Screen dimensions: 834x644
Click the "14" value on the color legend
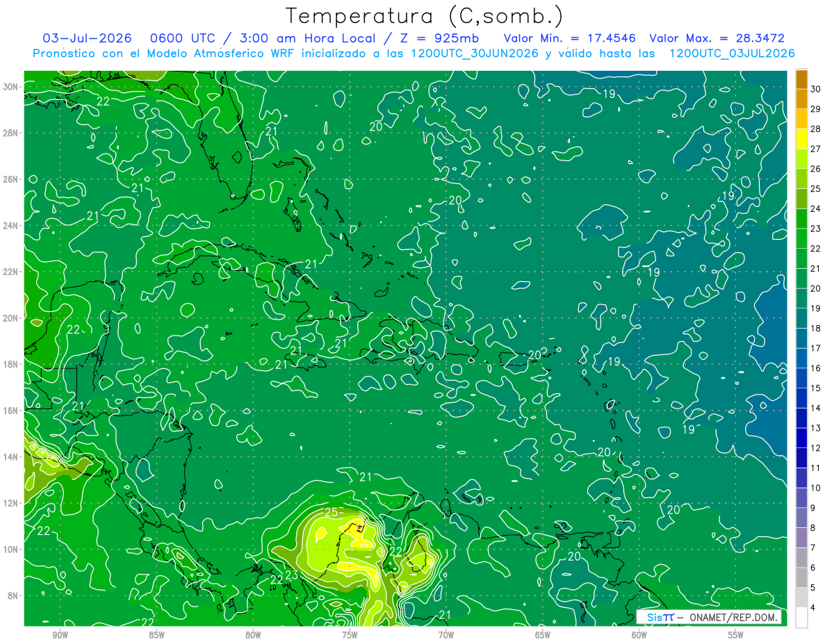pyautogui.click(x=816, y=408)
